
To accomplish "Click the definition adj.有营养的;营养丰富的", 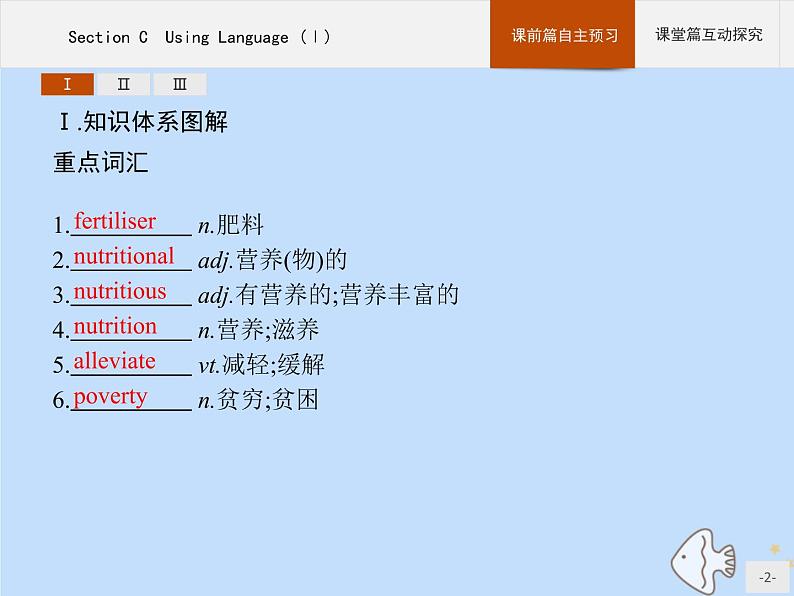I will click(x=329, y=295).
